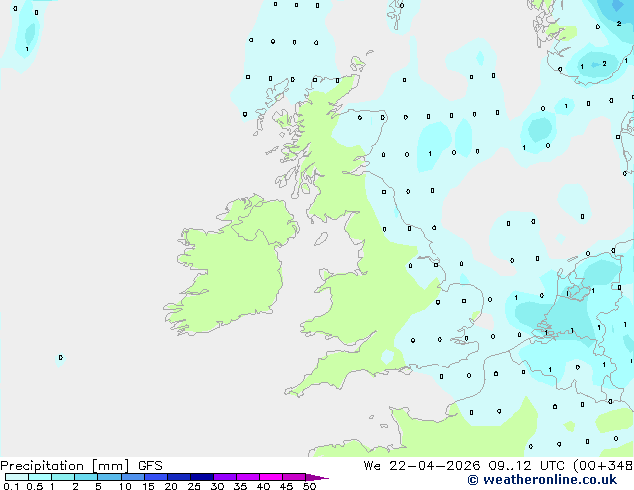Click the purple arrow tip above 50 in legend

point(317,477)
